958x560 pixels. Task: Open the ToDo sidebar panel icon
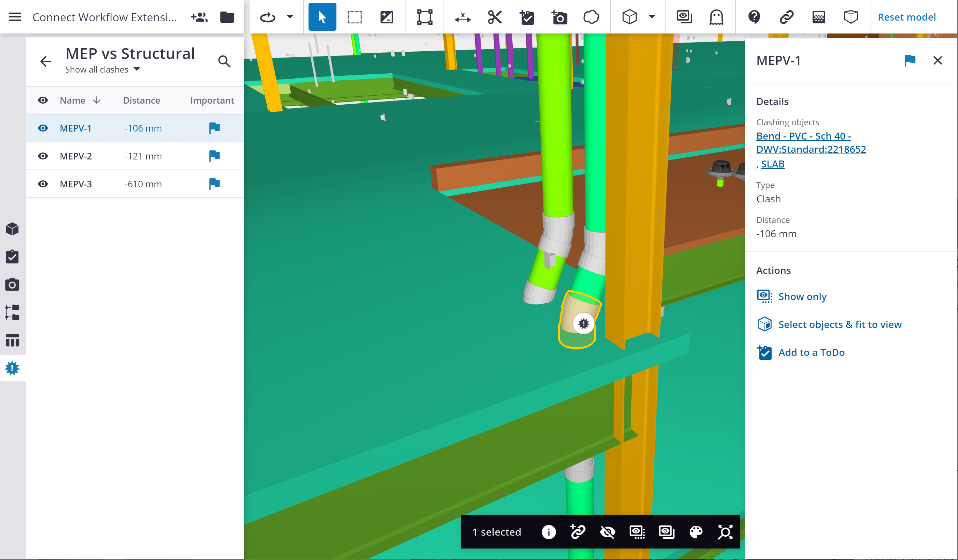click(12, 257)
